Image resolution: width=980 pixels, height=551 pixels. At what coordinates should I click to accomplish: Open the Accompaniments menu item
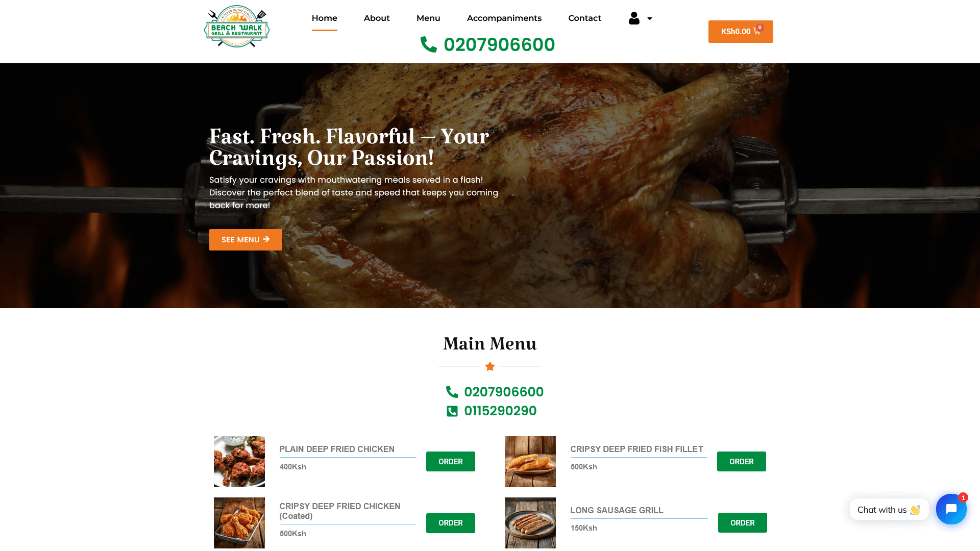(504, 18)
